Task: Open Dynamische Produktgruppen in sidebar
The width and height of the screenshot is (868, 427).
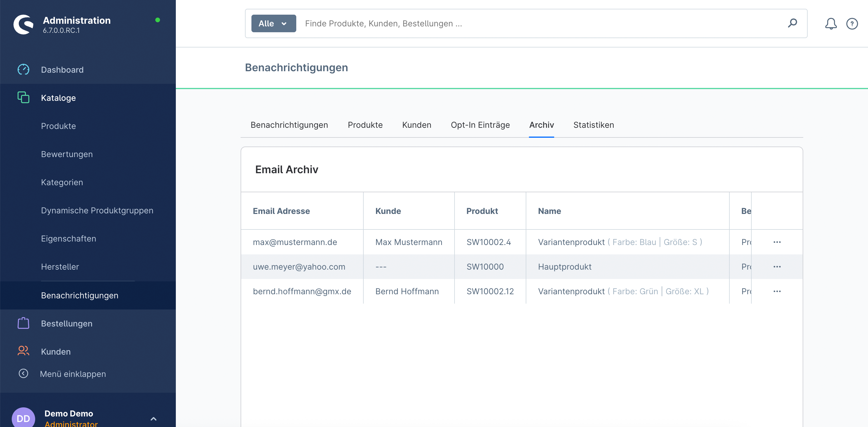Action: 97,210
